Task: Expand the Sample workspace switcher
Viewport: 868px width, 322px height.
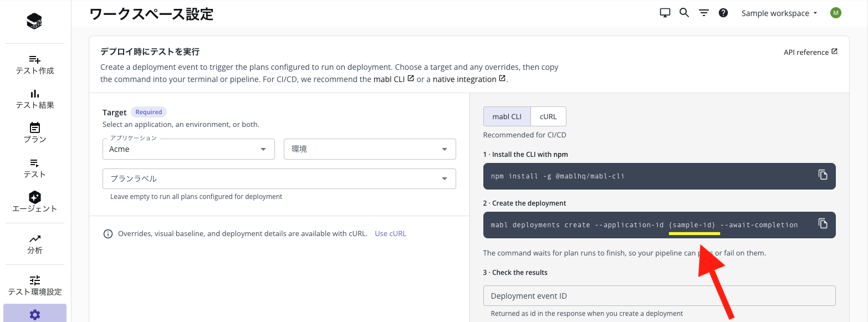Action: pos(779,13)
